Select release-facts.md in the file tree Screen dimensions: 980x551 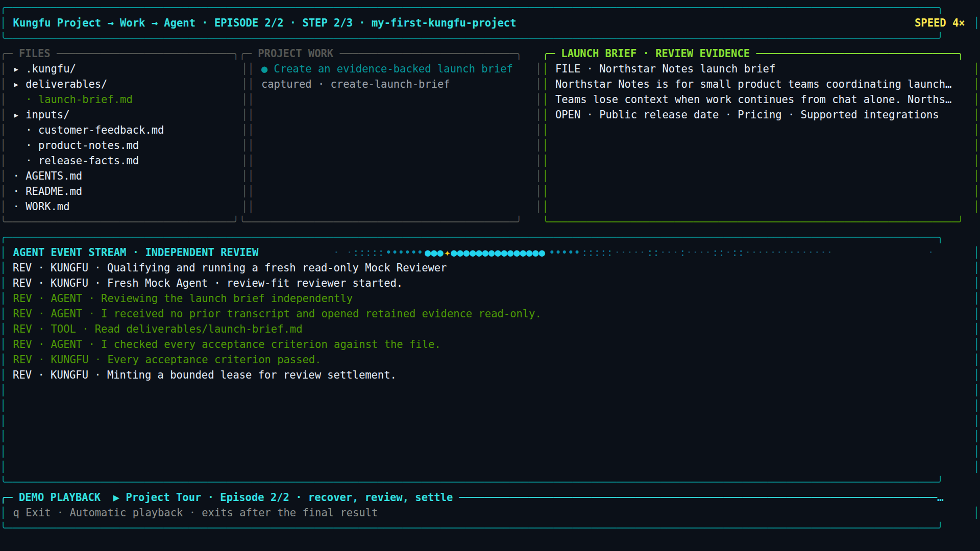pyautogui.click(x=88, y=161)
